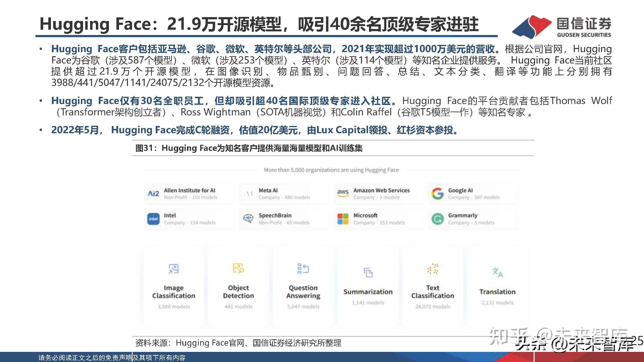Image resolution: width=644 pixels, height=362 pixels.
Task: Click the slide title 'Hugging Face：21.9万开源模型'
Action: point(259,24)
